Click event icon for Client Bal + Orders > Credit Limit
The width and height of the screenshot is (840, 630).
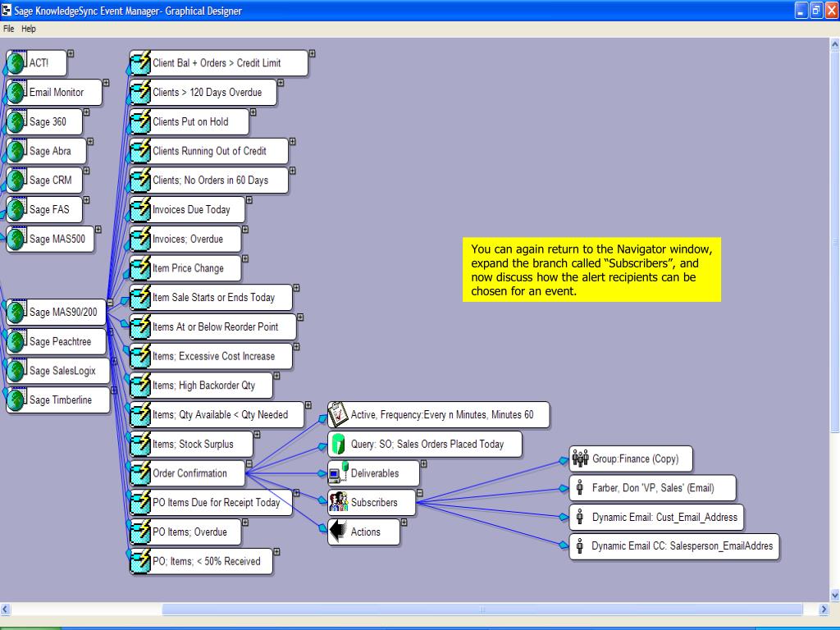[x=140, y=62]
